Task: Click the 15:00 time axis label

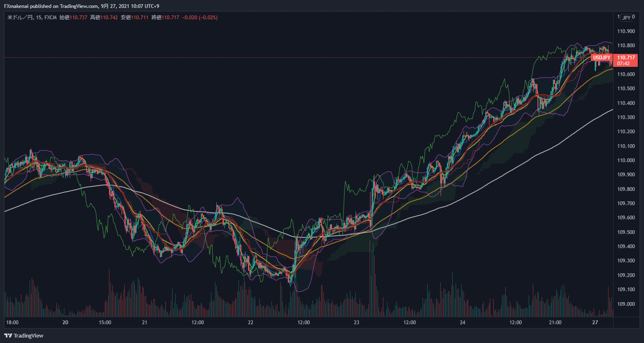Action: point(105,323)
